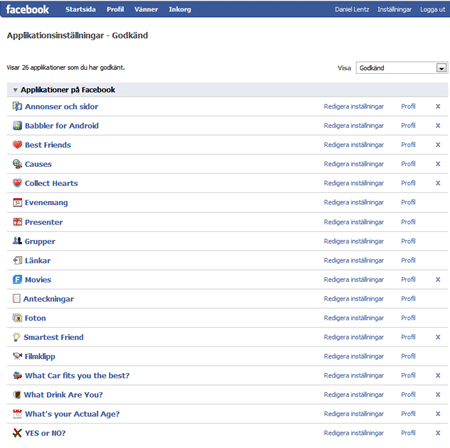Open the Smartest Friend application link

tap(53, 337)
